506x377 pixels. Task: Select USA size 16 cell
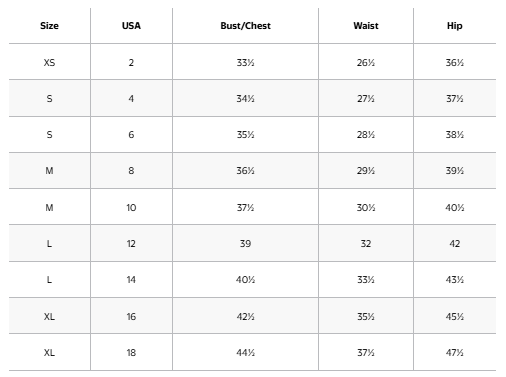click(x=131, y=316)
